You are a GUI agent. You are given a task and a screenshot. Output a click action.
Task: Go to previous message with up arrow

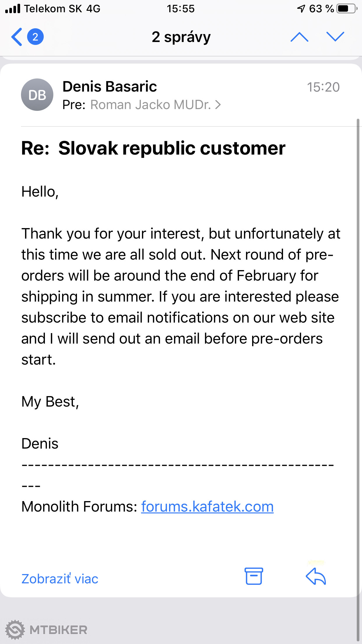click(299, 37)
